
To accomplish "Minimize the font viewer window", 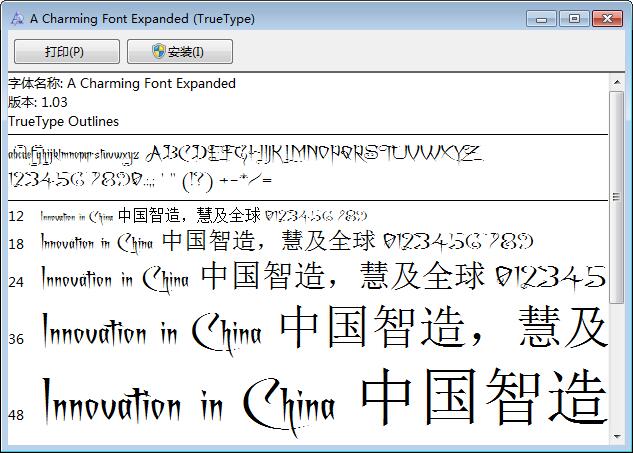I will (542, 19).
